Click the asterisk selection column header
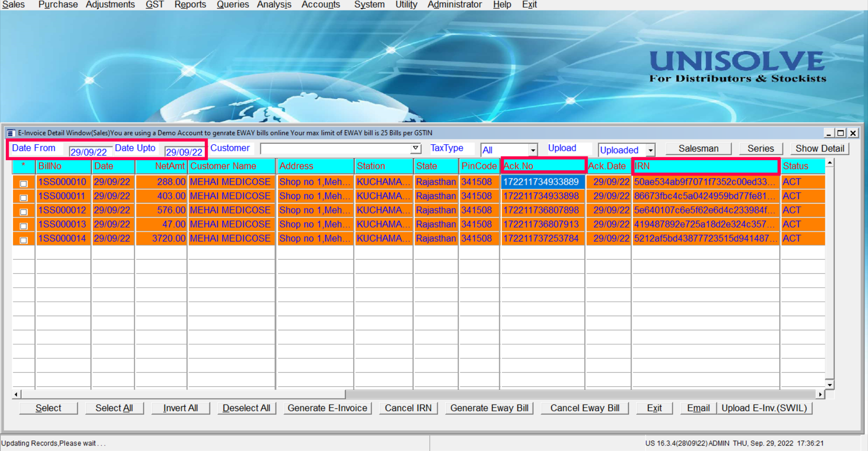 pyautogui.click(x=24, y=166)
